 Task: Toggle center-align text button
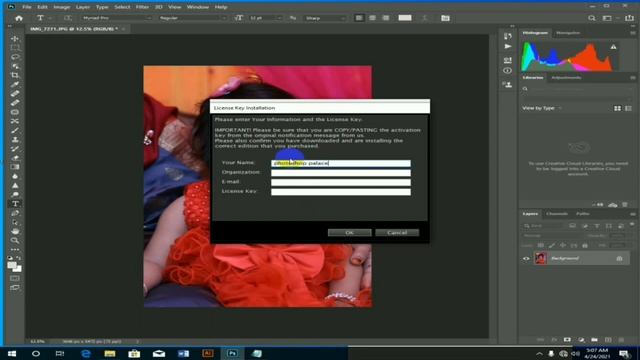372,18
